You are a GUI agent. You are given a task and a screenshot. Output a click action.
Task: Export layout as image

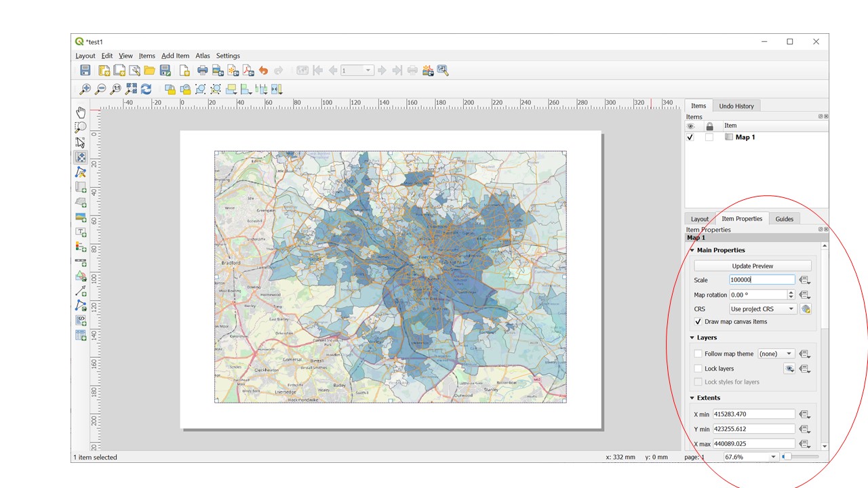[218, 70]
